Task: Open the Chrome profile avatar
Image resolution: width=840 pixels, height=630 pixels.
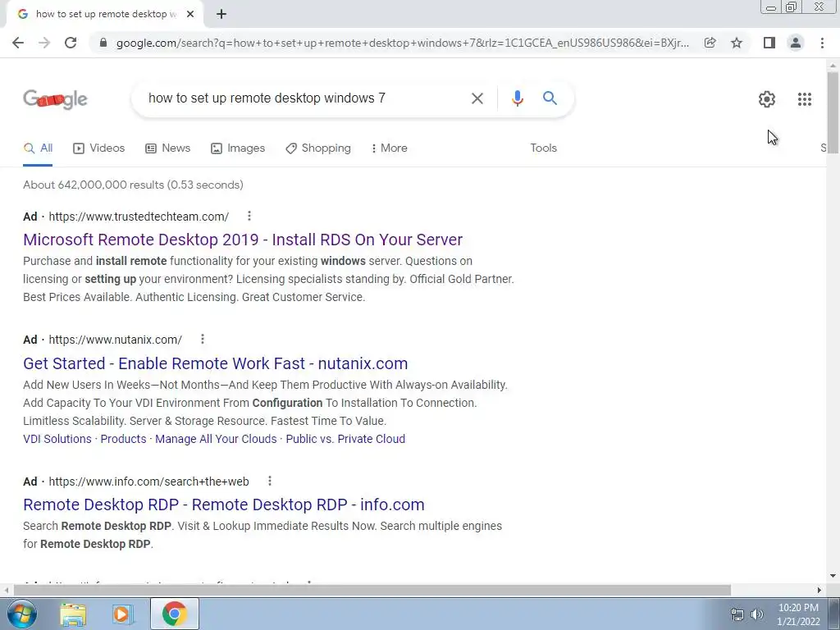Action: 796,43
